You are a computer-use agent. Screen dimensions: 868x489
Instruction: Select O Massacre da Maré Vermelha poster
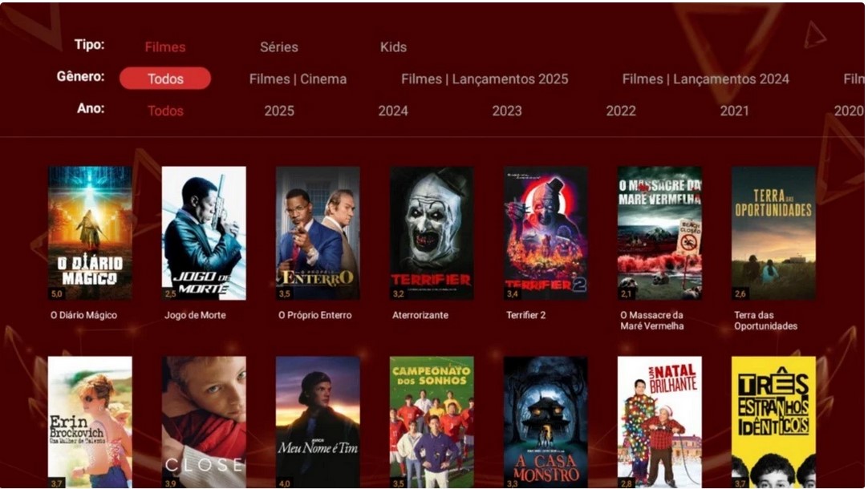(659, 232)
